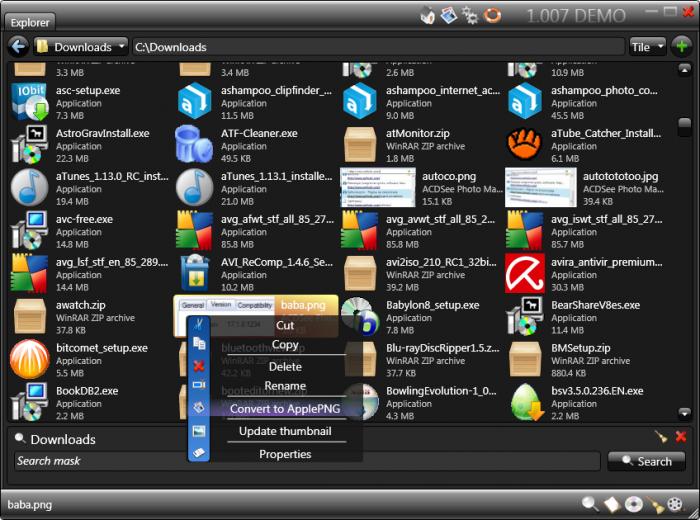Choose Delete in the context menu

(285, 367)
